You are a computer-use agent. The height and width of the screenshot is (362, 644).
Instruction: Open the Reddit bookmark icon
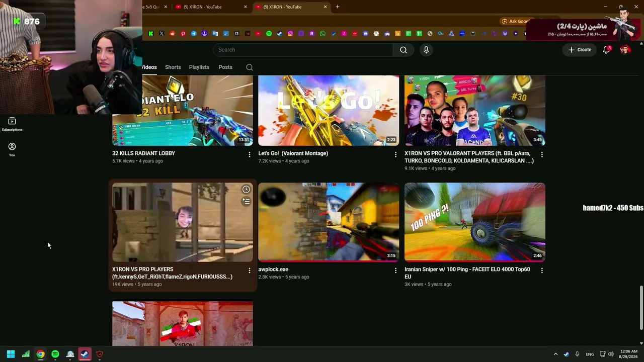tap(173, 34)
